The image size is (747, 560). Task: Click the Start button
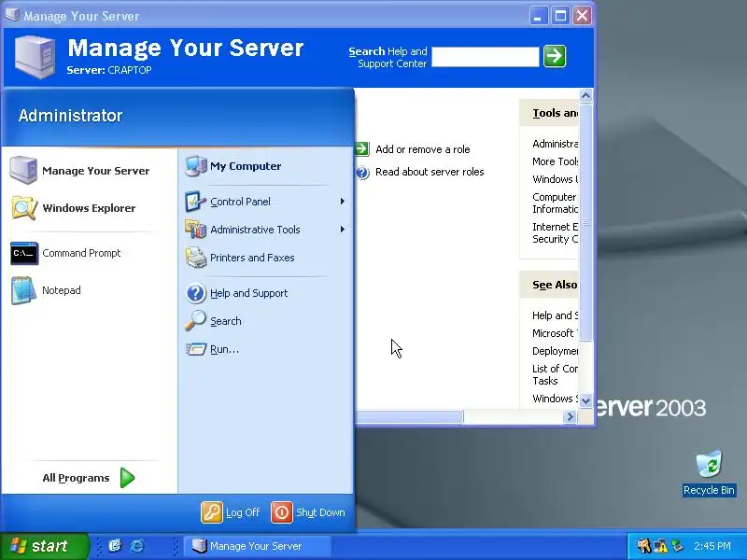pos(44,546)
